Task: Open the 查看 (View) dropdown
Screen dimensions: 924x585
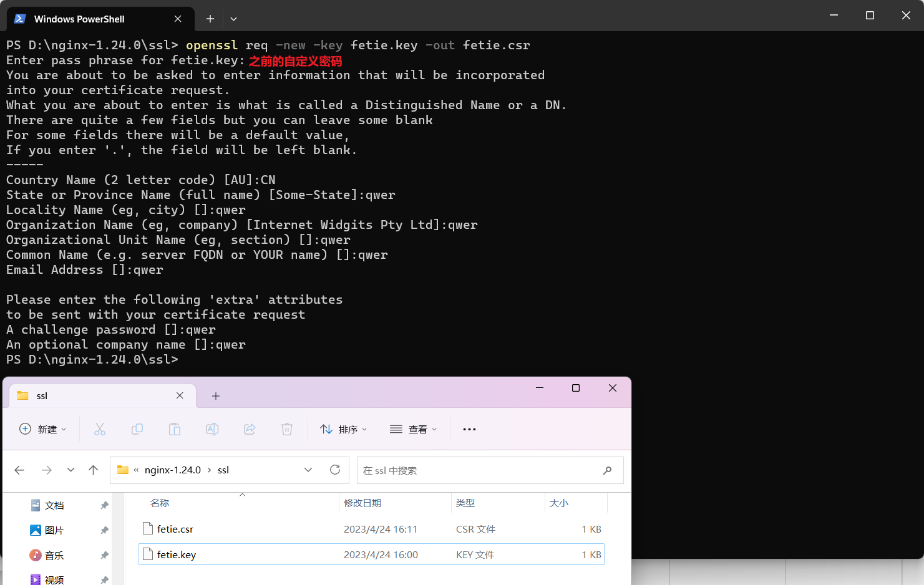Action: tap(414, 429)
